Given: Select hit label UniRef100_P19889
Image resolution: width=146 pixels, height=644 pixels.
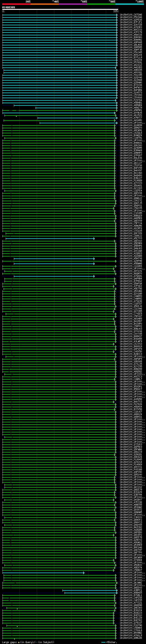Looking at the screenshot, I should [131, 180].
